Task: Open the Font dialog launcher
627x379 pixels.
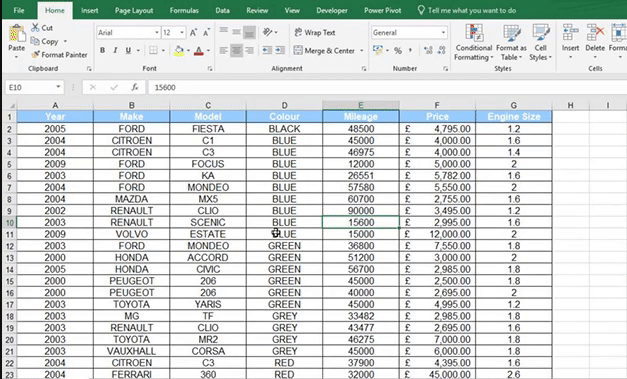Action: click(210, 69)
